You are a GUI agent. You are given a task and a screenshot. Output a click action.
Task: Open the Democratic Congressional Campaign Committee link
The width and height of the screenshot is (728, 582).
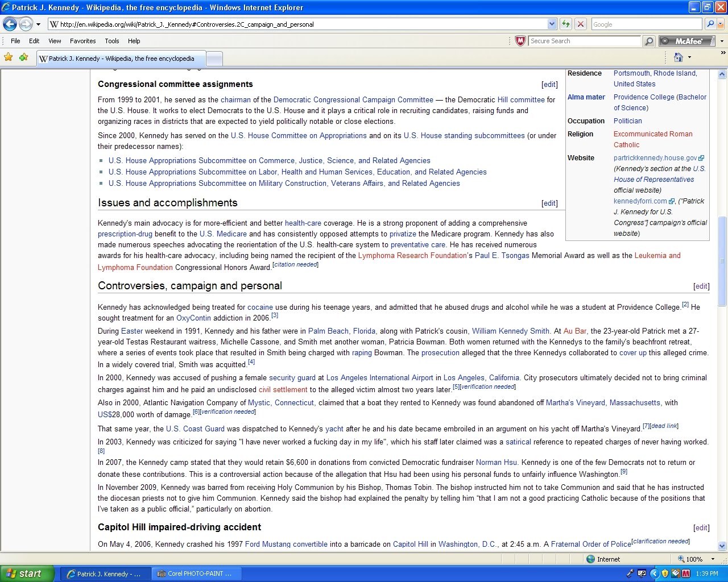click(353, 100)
